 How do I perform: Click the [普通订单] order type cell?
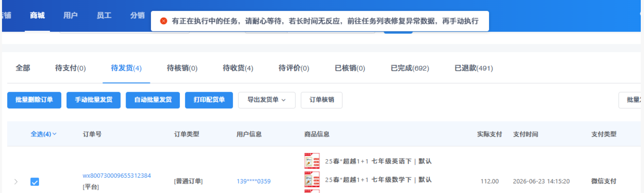[188, 181]
